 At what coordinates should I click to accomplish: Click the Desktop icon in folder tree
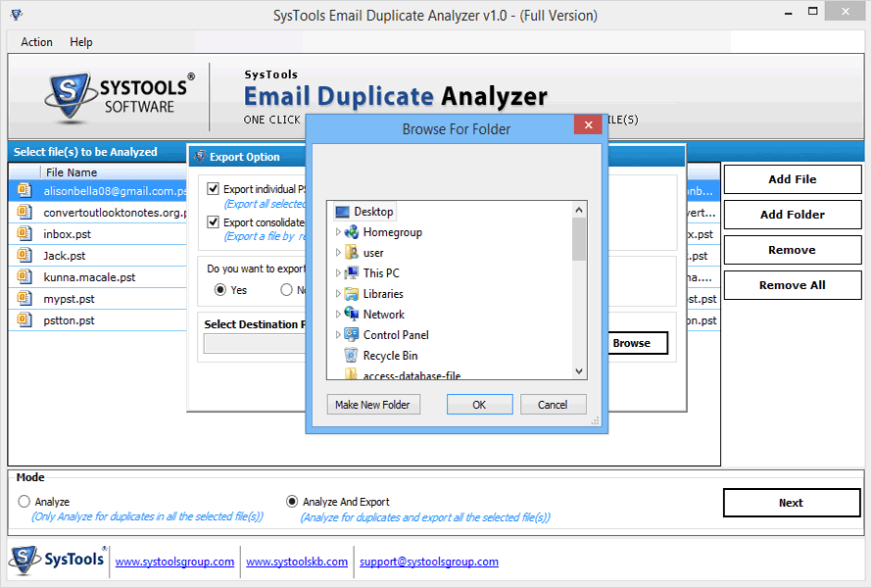pyautogui.click(x=343, y=212)
